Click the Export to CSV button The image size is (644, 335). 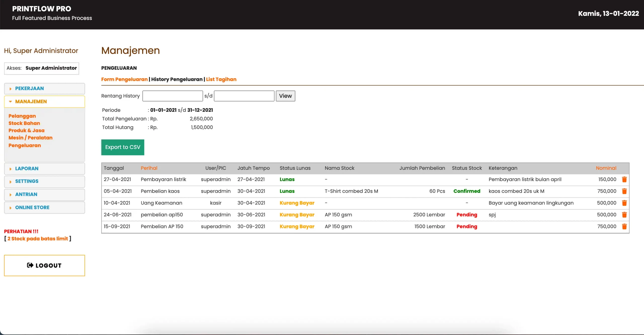pos(123,147)
